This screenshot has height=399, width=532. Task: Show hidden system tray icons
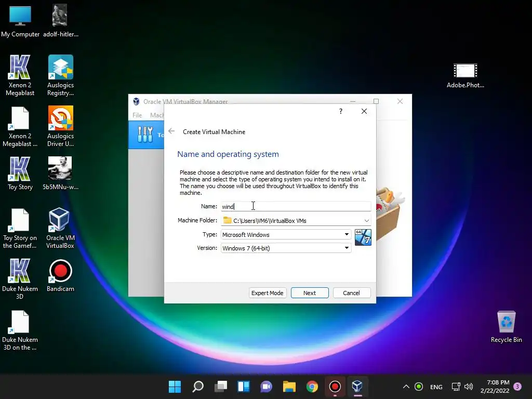point(406,387)
